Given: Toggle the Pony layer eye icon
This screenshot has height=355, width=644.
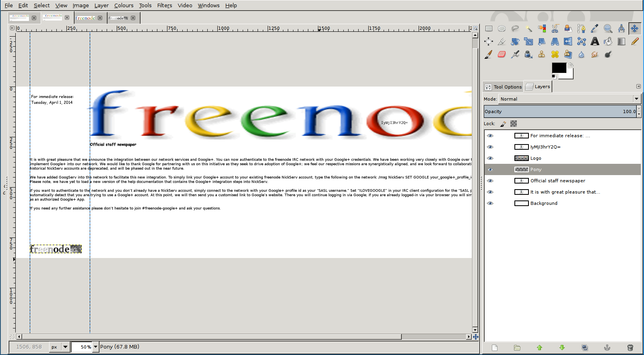Looking at the screenshot, I should [490, 169].
